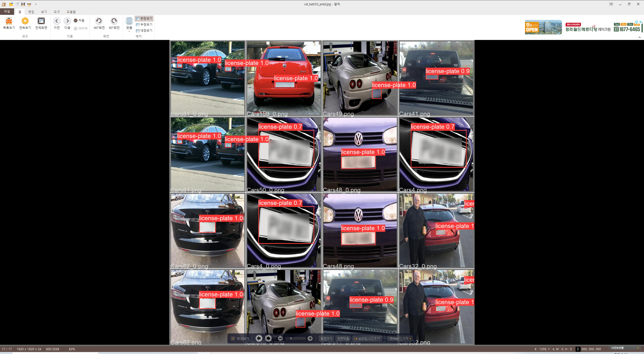This screenshot has height=354, width=644.
Task: Collapse the ribbon with the chevron
Action: pos(639,37)
